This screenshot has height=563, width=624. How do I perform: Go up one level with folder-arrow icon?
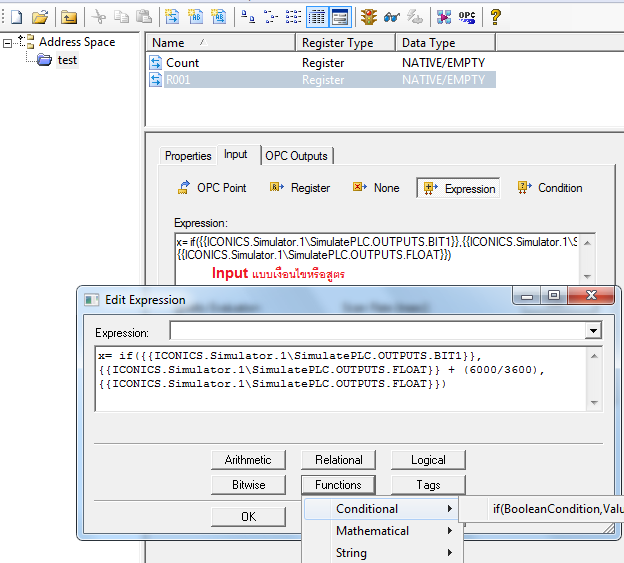click(69, 17)
